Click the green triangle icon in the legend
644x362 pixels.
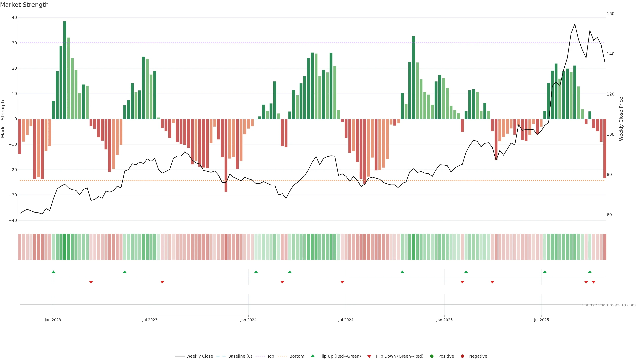(x=312, y=356)
